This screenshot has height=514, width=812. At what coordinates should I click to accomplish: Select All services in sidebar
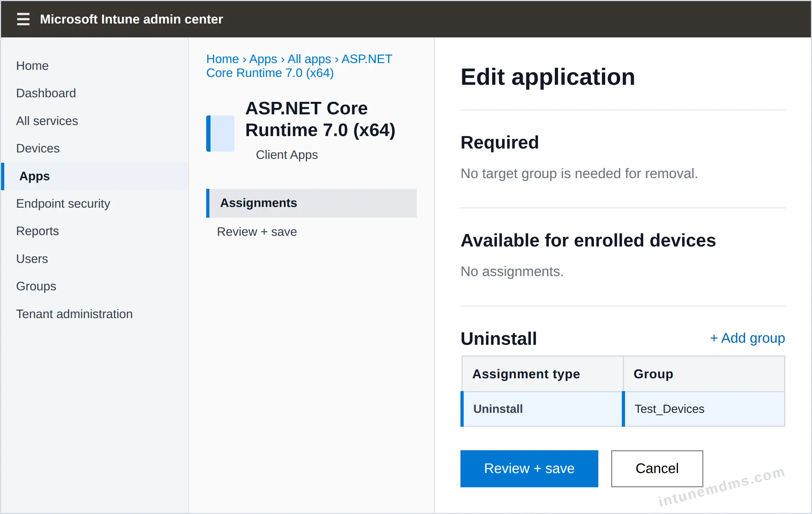point(47,121)
